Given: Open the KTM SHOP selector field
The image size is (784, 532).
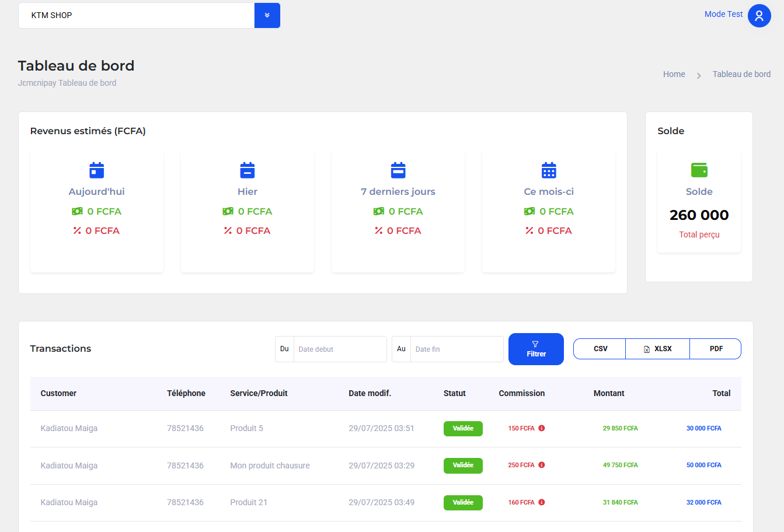Looking at the screenshot, I should click(x=137, y=16).
